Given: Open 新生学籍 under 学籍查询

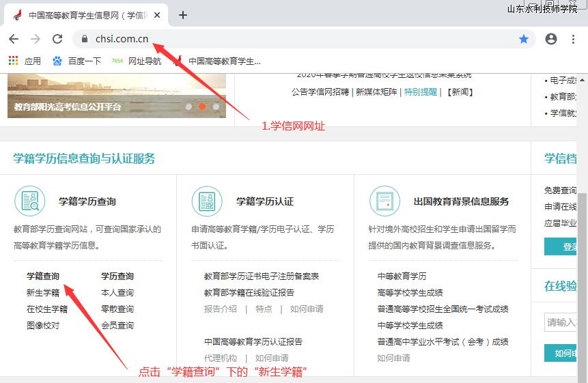Looking at the screenshot, I should (43, 293).
